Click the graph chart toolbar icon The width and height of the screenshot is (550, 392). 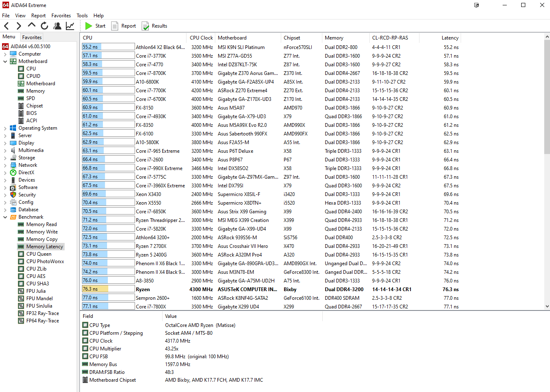(x=70, y=26)
